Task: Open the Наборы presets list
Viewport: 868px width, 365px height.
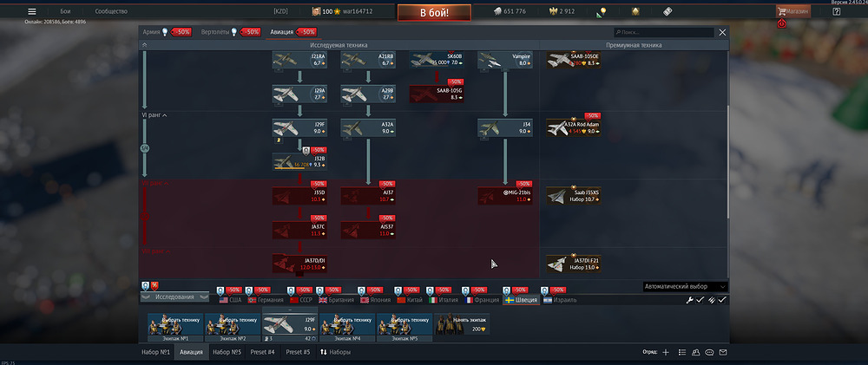Action: coord(335,352)
